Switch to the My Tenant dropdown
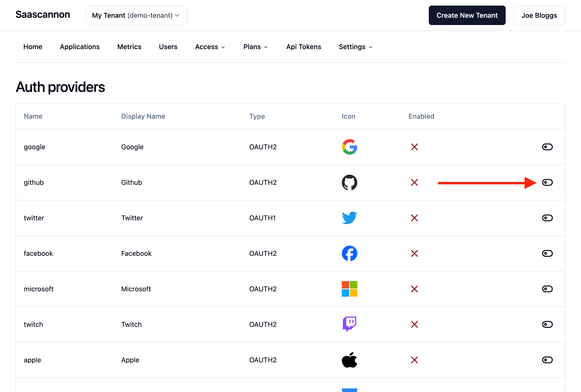The image size is (581, 392). 136,15
